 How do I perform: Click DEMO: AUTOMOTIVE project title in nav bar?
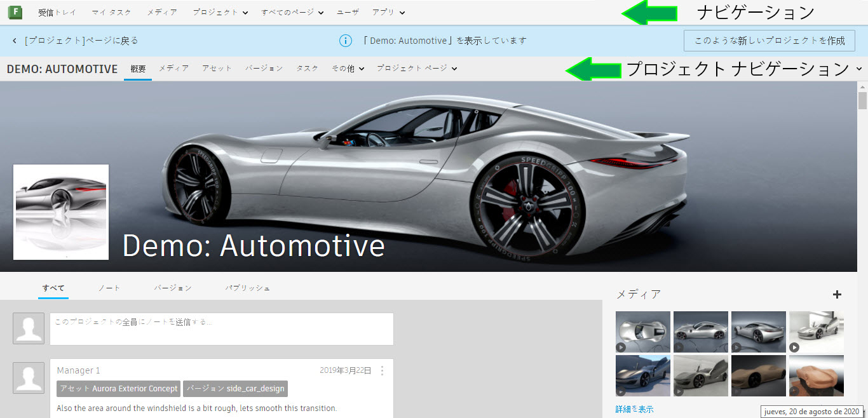point(62,69)
